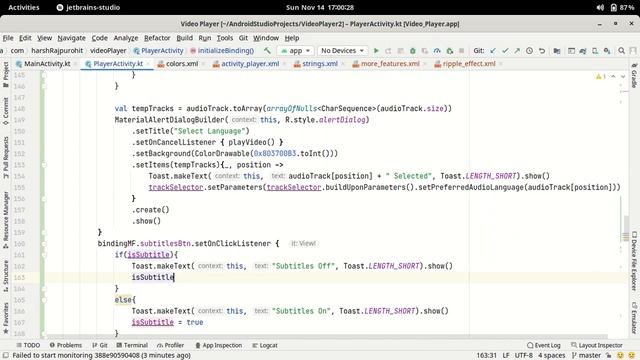Click the SDK Manager toolbar icon

(607, 51)
